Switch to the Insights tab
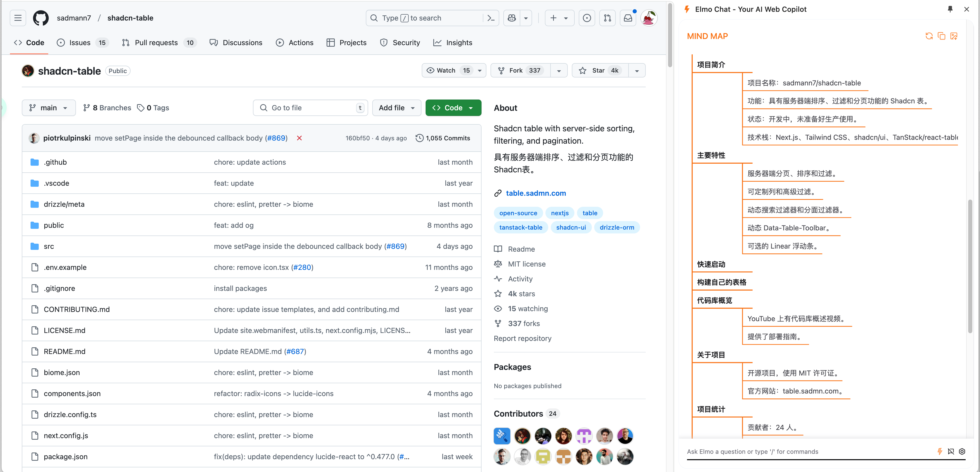This screenshot has width=980, height=472. (x=453, y=43)
